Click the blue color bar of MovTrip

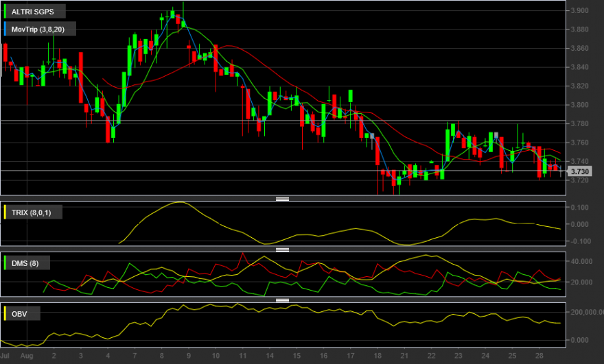(x=5, y=29)
